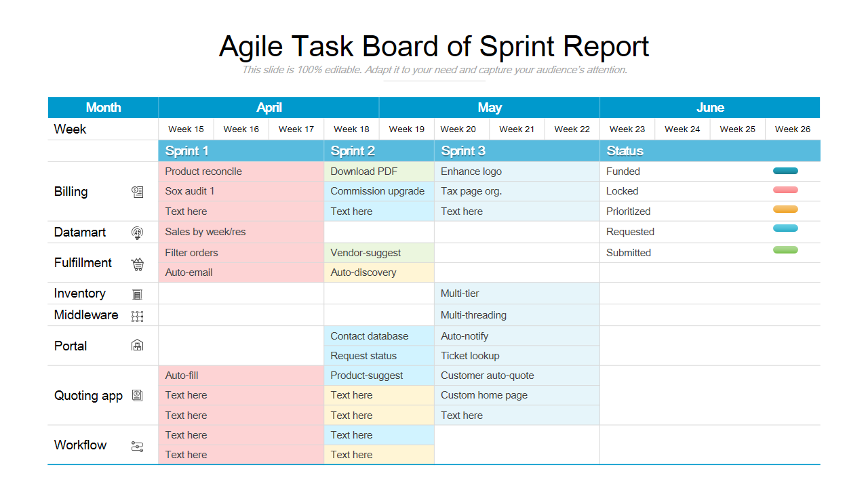This screenshot has width=868, height=488.
Task: Select the Sprint 2 column header
Action: tap(379, 150)
